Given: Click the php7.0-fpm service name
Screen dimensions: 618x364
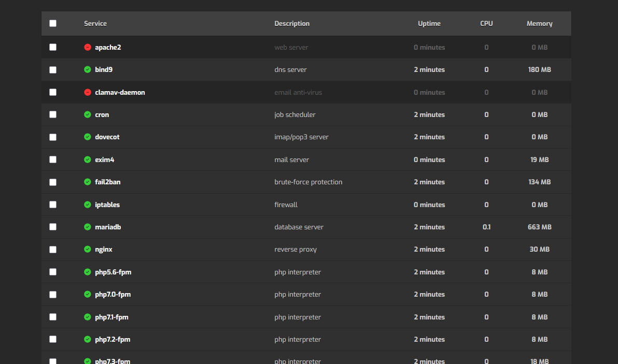Looking at the screenshot, I should point(113,295).
